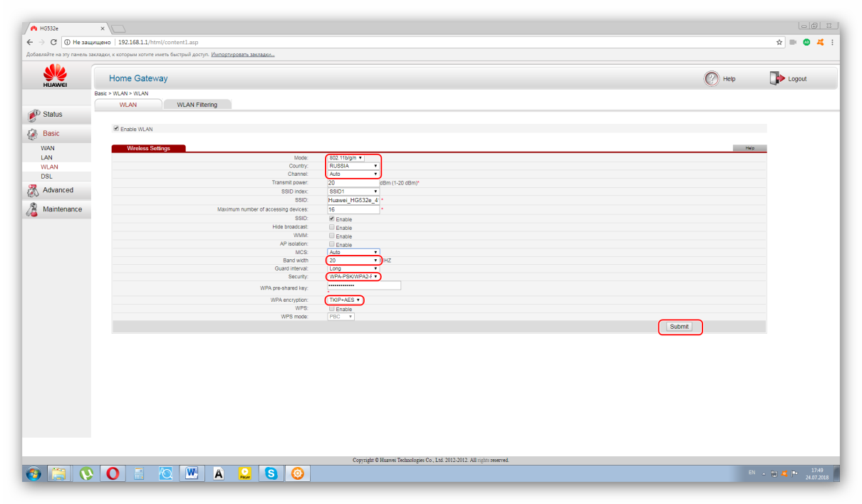The image size is (862, 504).
Task: Select the DSL link in sidebar
Action: [46, 176]
